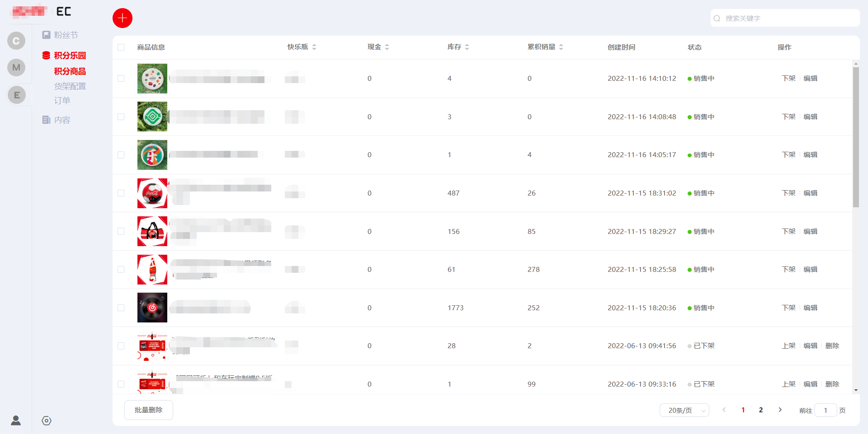Sort by 累积销量 using column sort arrows

[x=561, y=47]
